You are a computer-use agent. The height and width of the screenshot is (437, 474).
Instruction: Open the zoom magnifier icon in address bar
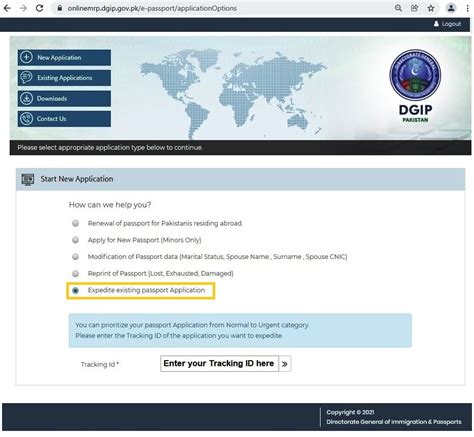[x=398, y=8]
